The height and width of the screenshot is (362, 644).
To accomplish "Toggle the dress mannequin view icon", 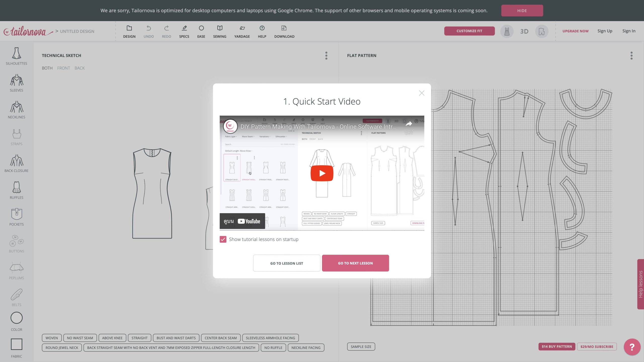I will [x=507, y=31].
